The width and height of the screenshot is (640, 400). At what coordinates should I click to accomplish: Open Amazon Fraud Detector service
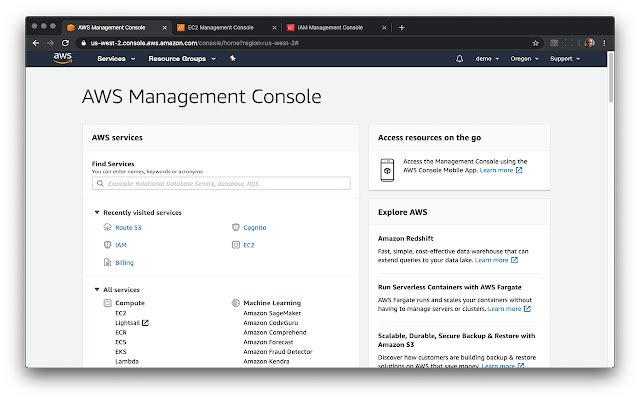click(x=278, y=352)
